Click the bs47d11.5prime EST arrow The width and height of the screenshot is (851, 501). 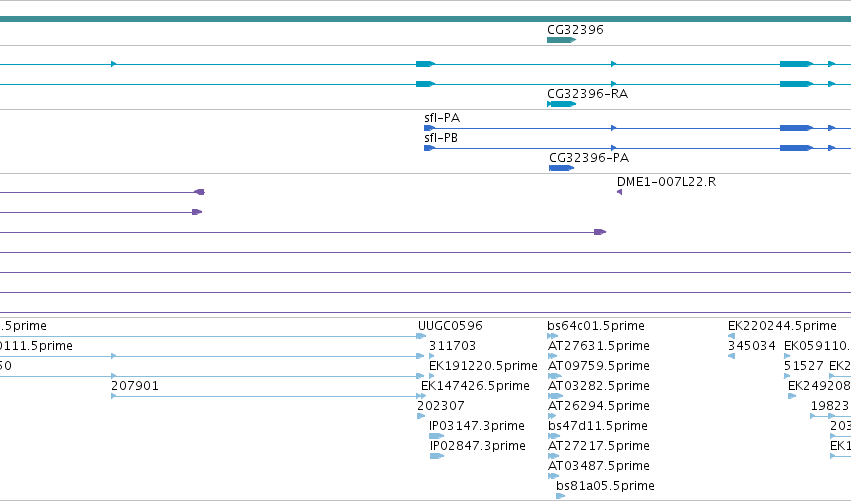(554, 436)
